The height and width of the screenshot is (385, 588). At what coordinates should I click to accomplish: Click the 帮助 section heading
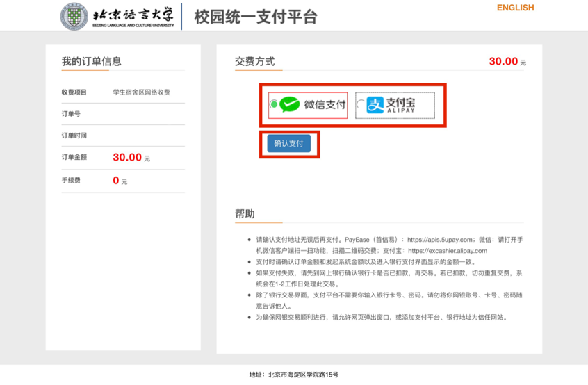(x=245, y=213)
